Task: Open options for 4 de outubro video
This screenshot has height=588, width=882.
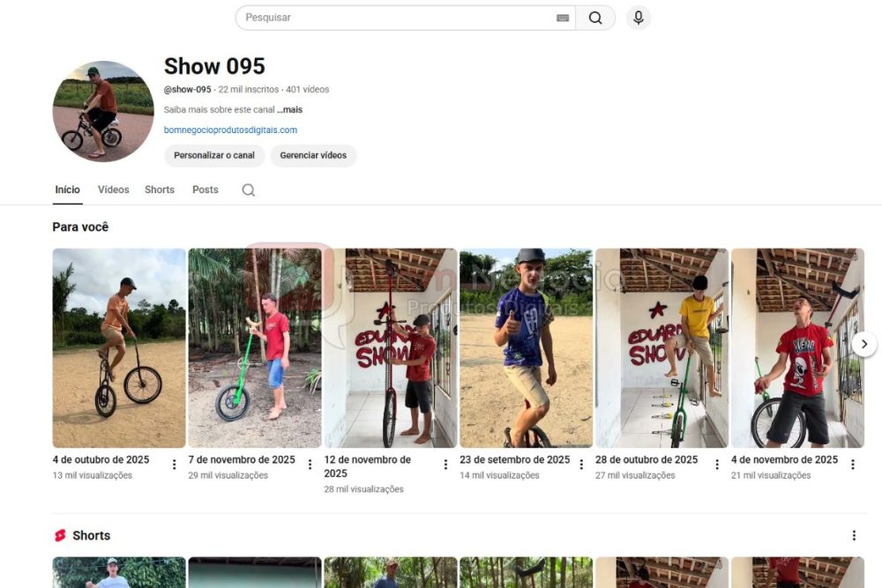Action: click(174, 465)
